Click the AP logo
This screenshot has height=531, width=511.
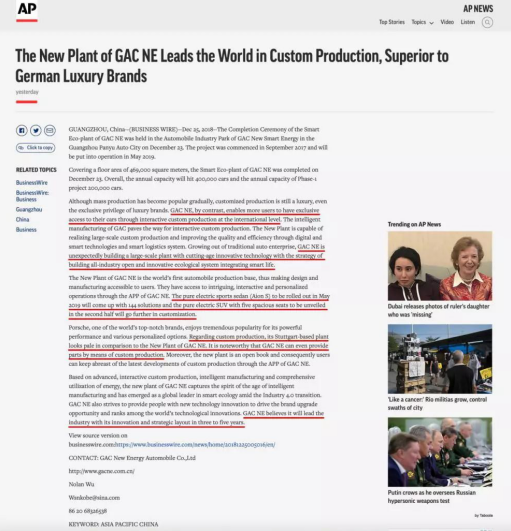(27, 11)
